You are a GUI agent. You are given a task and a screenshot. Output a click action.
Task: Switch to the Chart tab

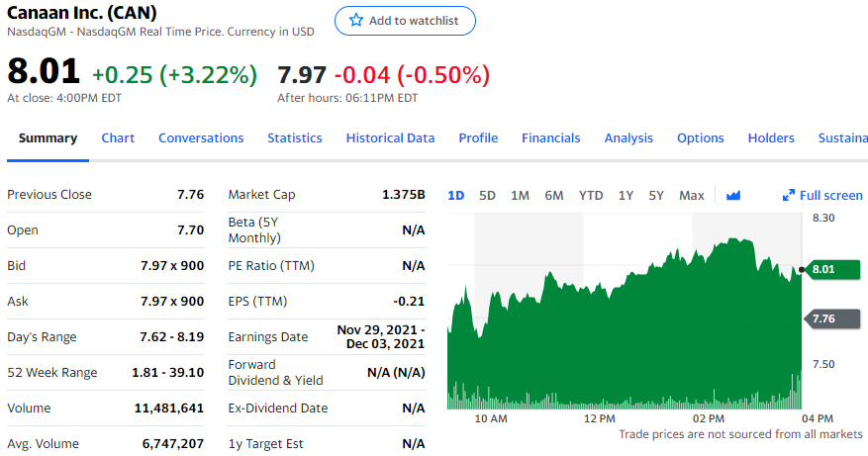pos(118,138)
